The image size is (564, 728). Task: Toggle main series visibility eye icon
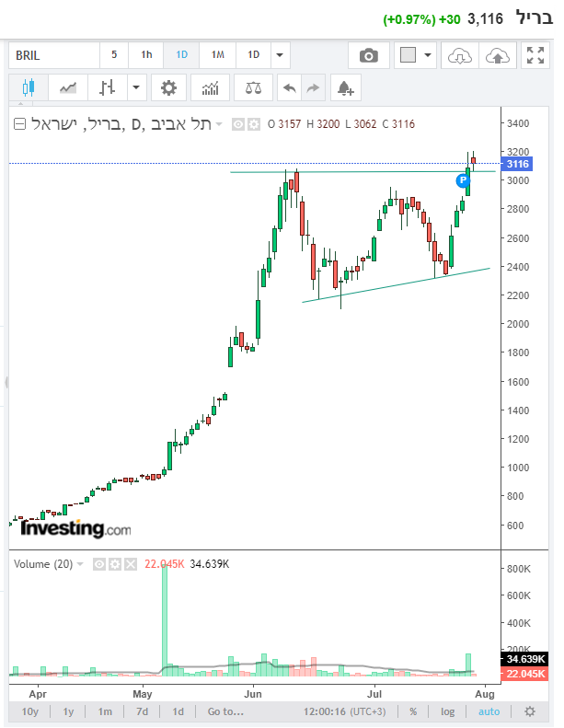pos(238,124)
